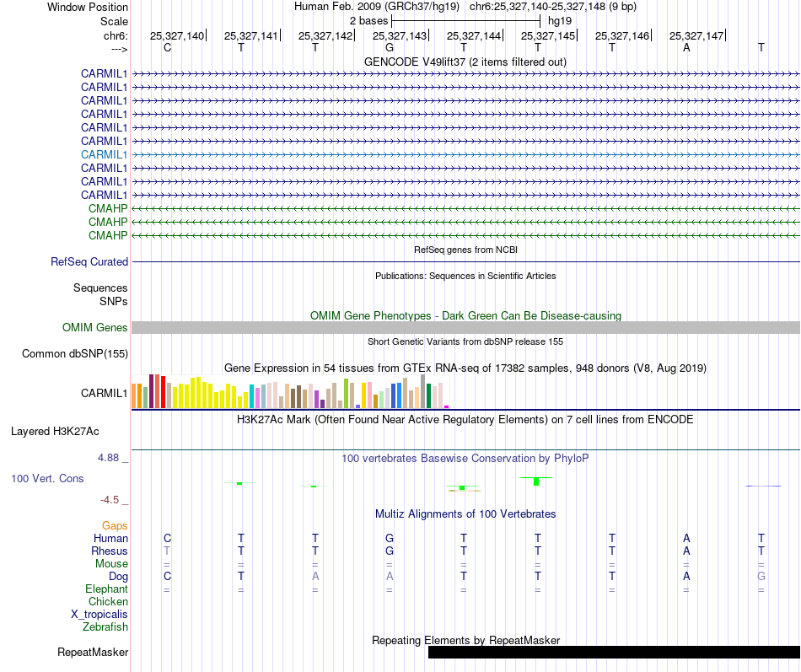Viewport: 801px width, 672px height.
Task: Click the Scale label in left margin
Action: tap(114, 21)
